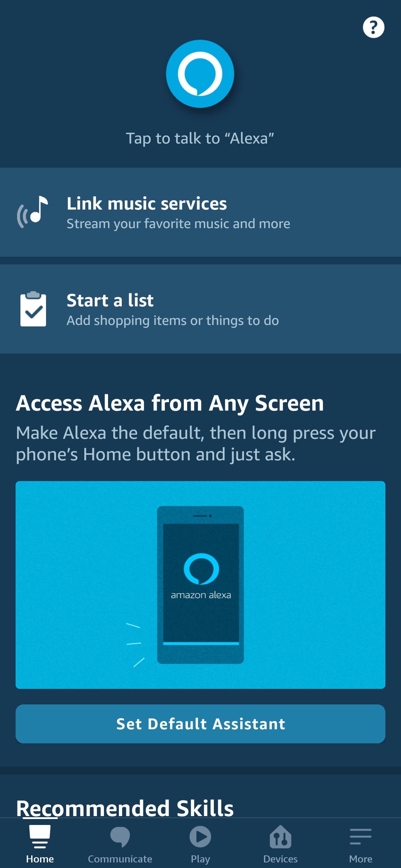Switch to the Communicate tab label
This screenshot has height=868, width=401.
coord(120,859)
